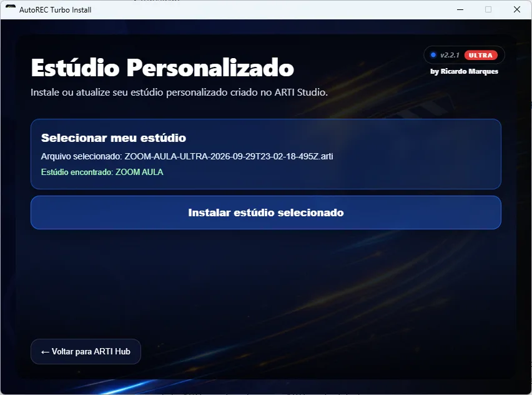Click the blue status dot icon

click(x=433, y=54)
